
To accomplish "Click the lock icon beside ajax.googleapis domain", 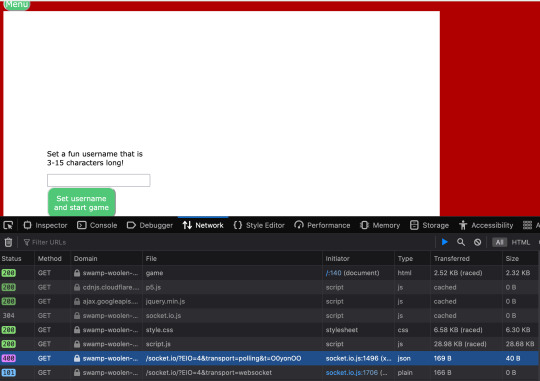I will (x=77, y=301).
